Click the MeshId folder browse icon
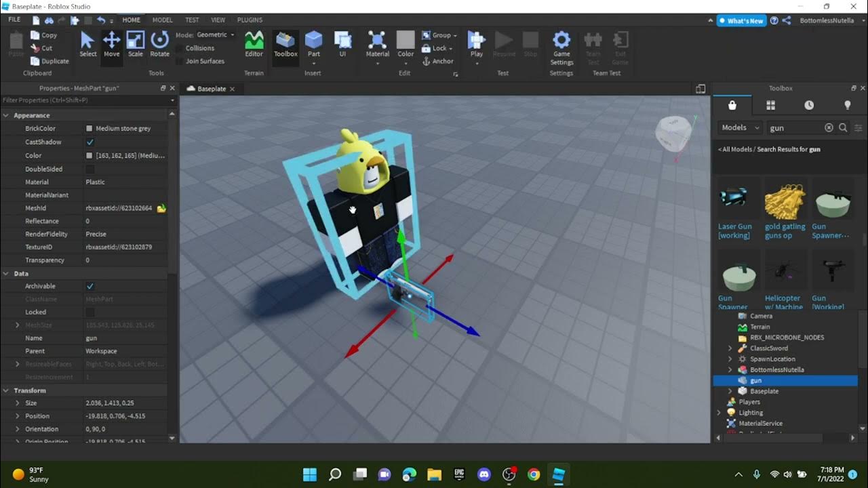 161,208
